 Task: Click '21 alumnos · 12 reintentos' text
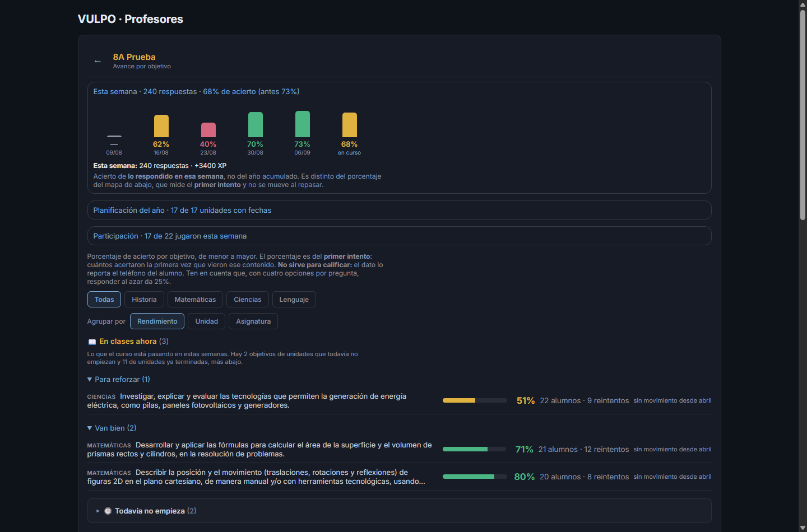tap(584, 449)
